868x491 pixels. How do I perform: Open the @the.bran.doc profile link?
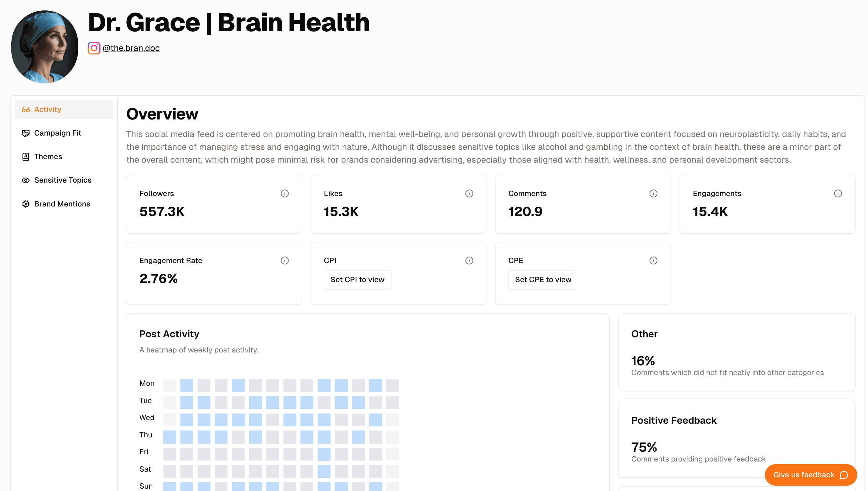(131, 48)
